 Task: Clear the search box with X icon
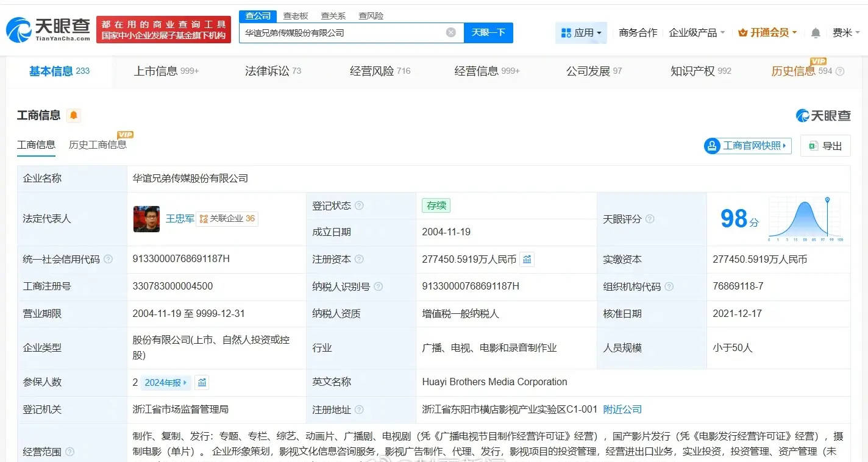tap(451, 32)
